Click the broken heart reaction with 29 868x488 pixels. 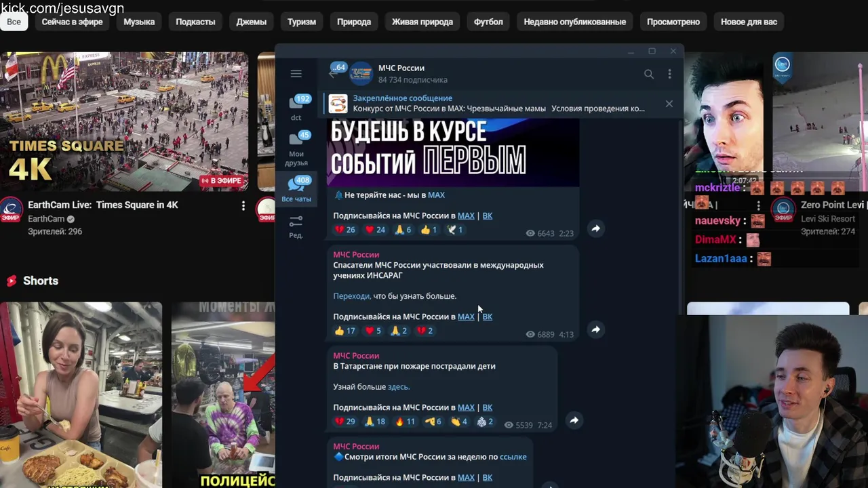(345, 422)
